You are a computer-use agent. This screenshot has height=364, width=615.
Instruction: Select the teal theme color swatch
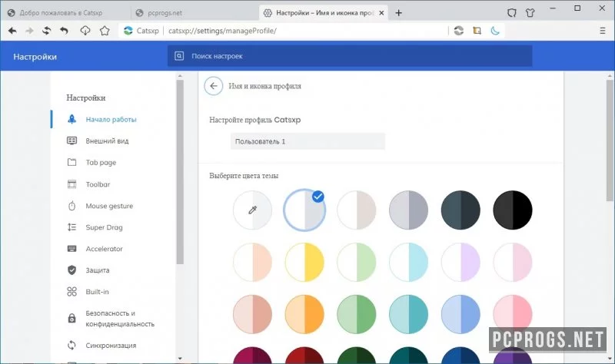pos(408,314)
